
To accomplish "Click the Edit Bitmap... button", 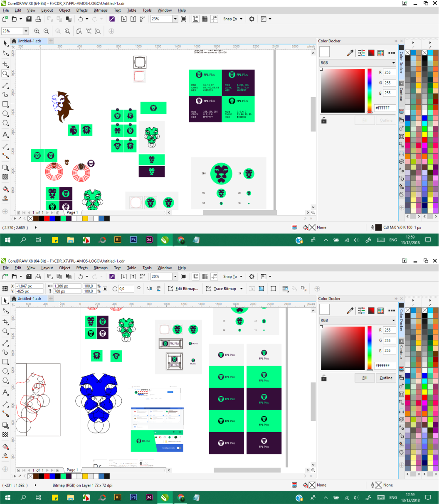I will point(183,289).
